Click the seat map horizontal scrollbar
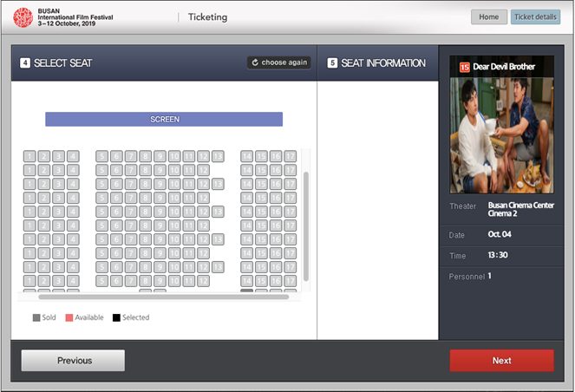The width and height of the screenshot is (575, 392). [163, 297]
